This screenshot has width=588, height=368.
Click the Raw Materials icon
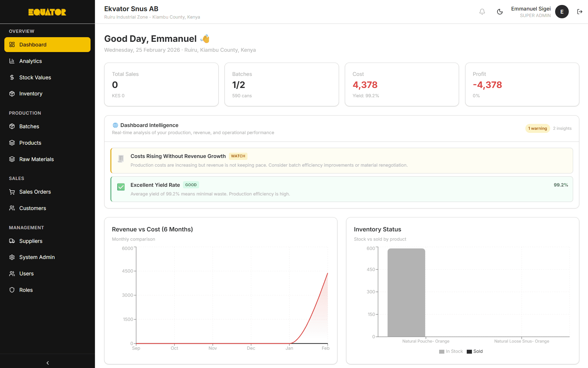[x=12, y=159]
